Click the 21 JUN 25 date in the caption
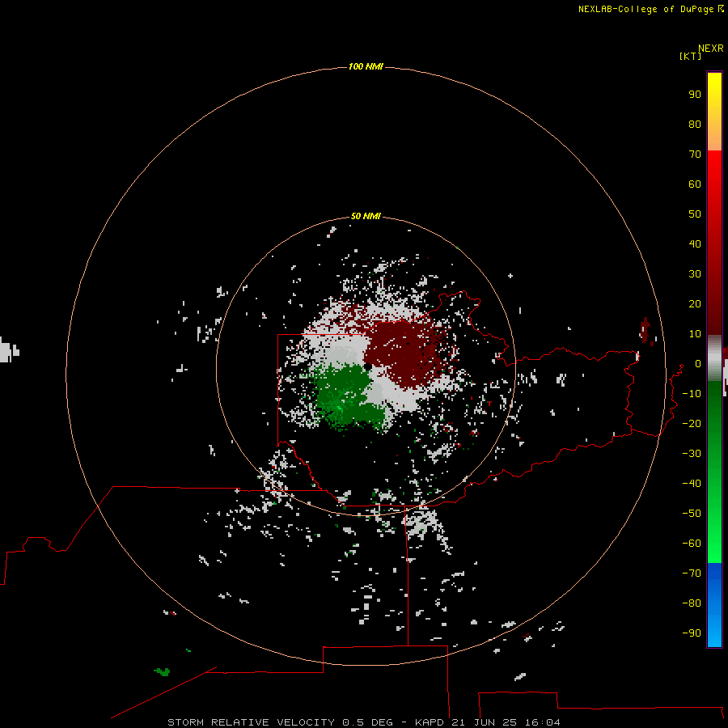 [x=485, y=722]
